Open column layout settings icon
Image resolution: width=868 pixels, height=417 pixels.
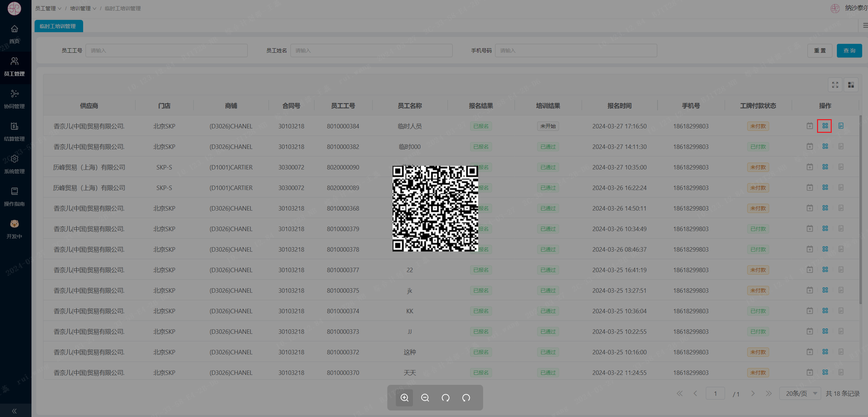click(851, 85)
